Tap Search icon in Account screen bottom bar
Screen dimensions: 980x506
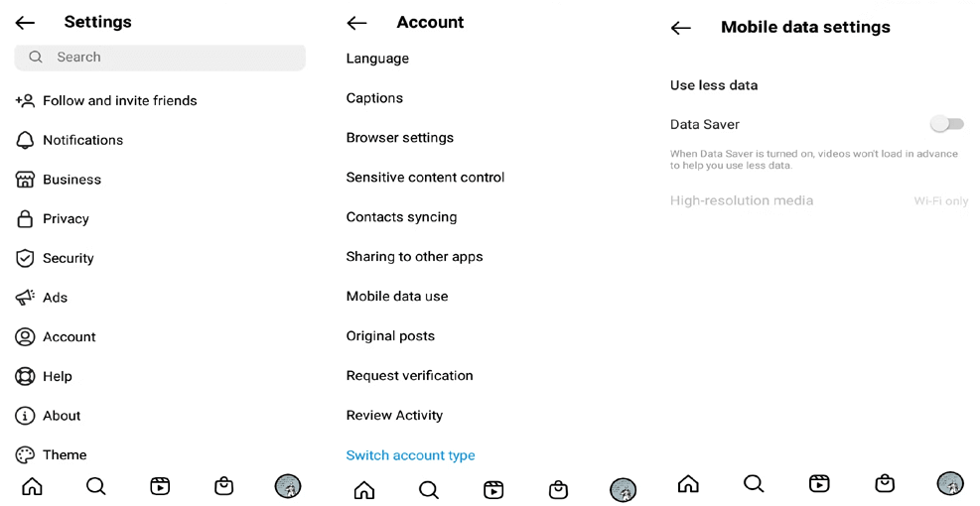point(429,490)
